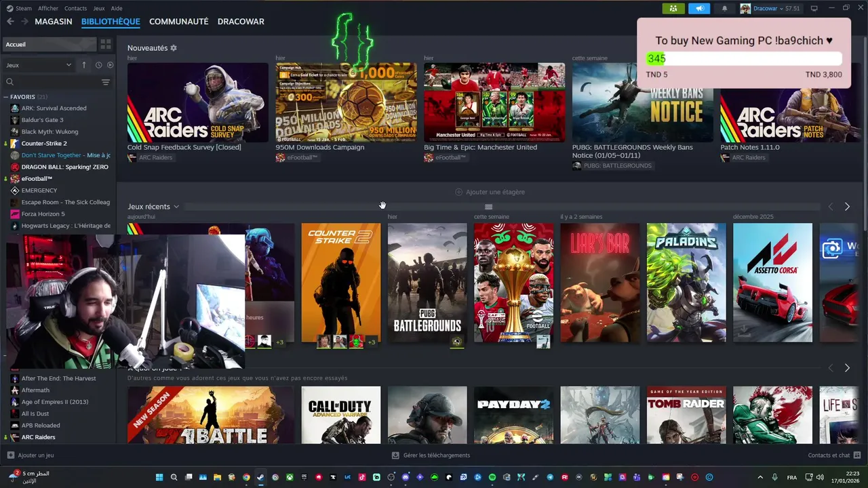Open Spotify from the taskbar

tap(492, 477)
